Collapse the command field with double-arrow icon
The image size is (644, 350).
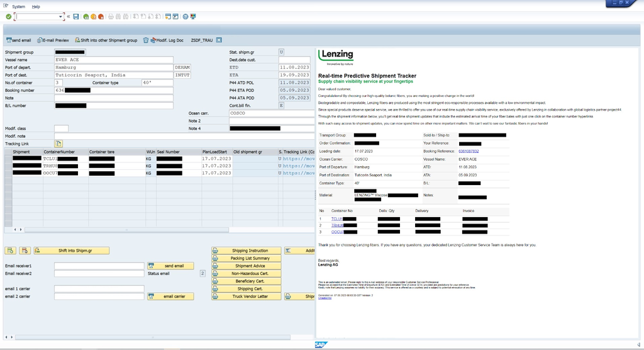tap(68, 16)
